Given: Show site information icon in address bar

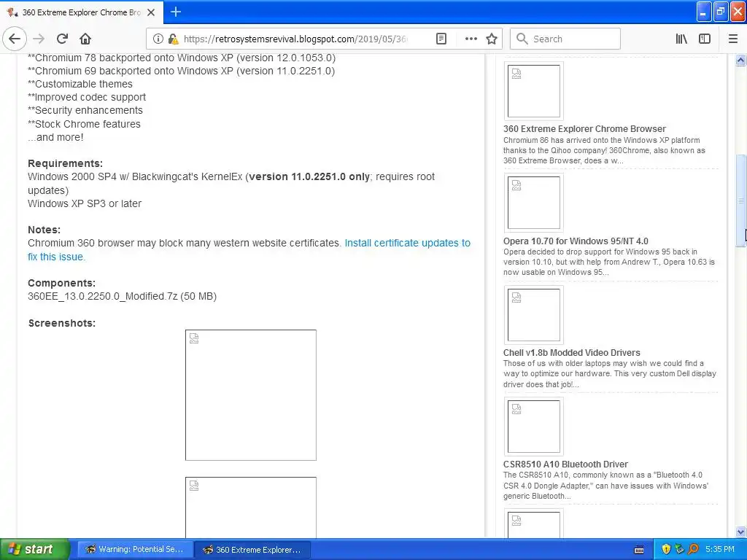Looking at the screenshot, I should tap(158, 39).
